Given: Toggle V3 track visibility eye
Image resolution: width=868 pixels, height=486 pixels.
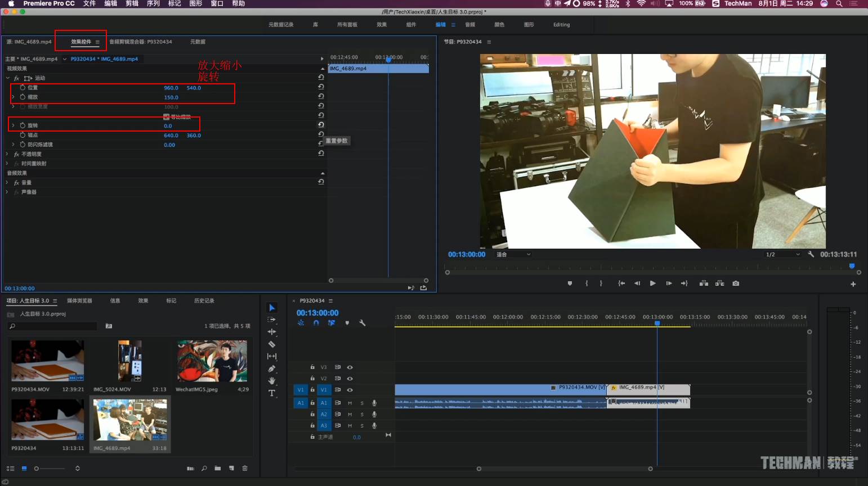Looking at the screenshot, I should [350, 367].
